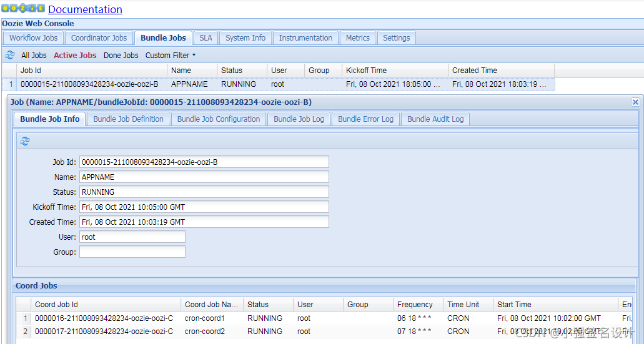The height and width of the screenshot is (344, 644).
Task: Open the Bundle Job Log tab
Action: [299, 119]
